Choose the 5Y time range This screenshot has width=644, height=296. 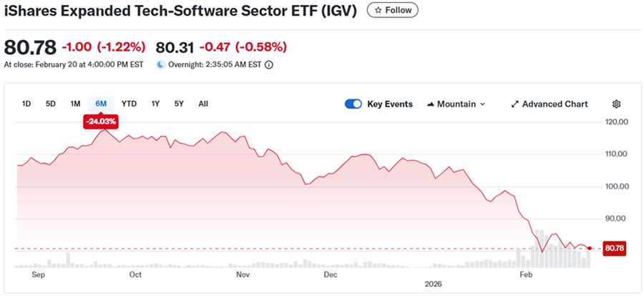tap(179, 104)
